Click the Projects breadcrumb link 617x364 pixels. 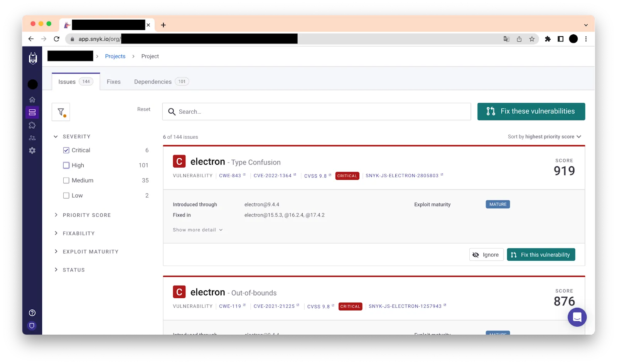[115, 56]
